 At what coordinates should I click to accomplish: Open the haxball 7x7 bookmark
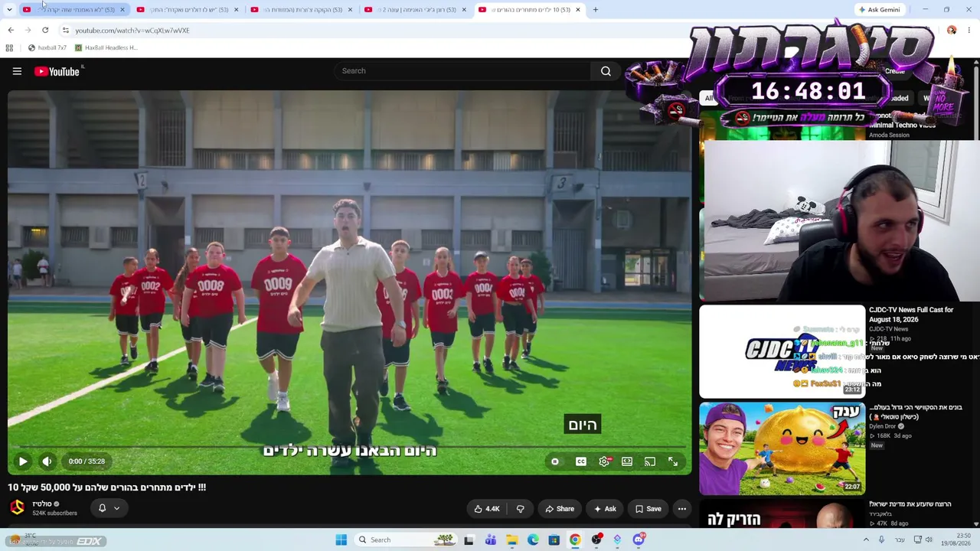47,47
